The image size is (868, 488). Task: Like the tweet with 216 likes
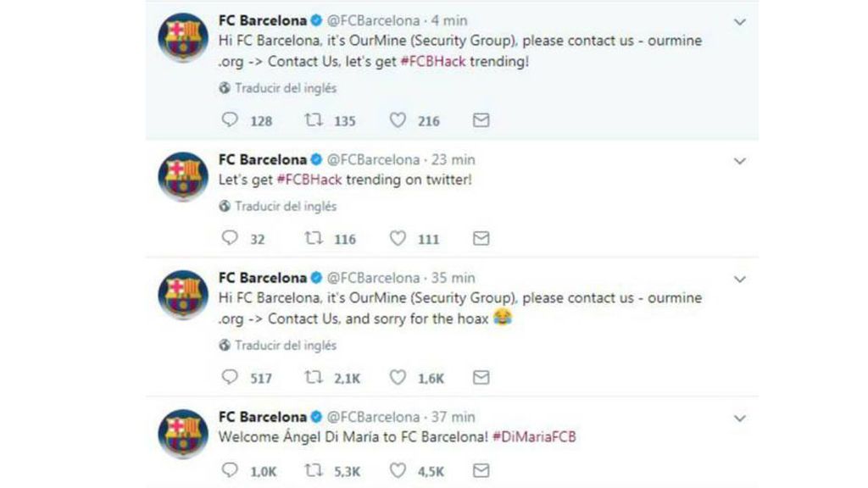[x=398, y=120]
